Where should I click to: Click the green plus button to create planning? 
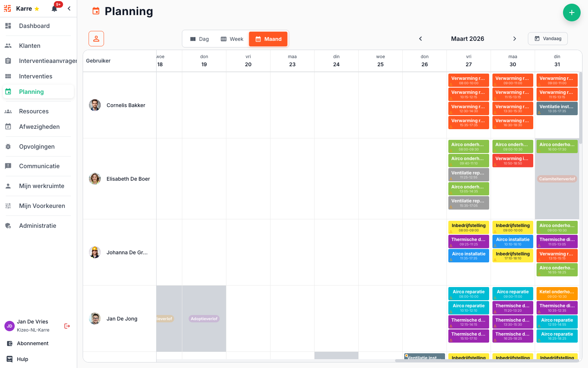[x=572, y=13]
